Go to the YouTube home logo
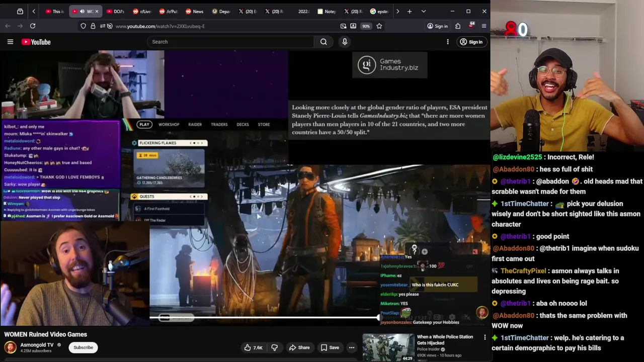Viewport: 644px width, 362px height. click(x=36, y=42)
